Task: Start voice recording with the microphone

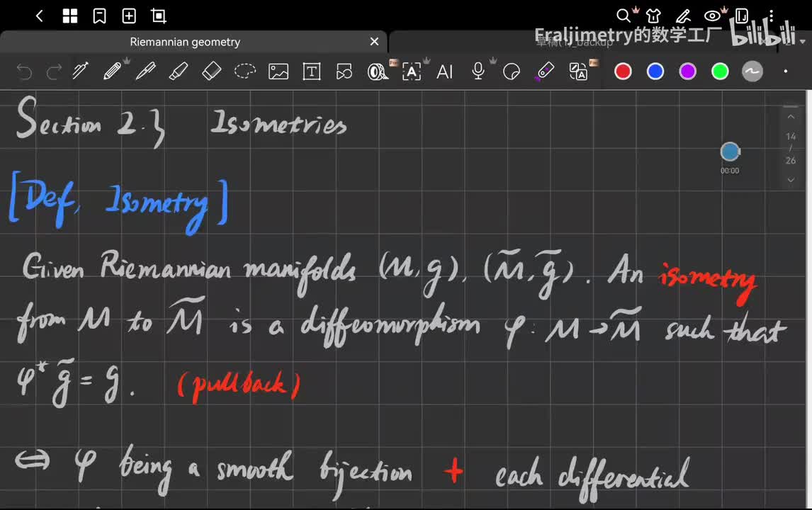Action: click(478, 71)
